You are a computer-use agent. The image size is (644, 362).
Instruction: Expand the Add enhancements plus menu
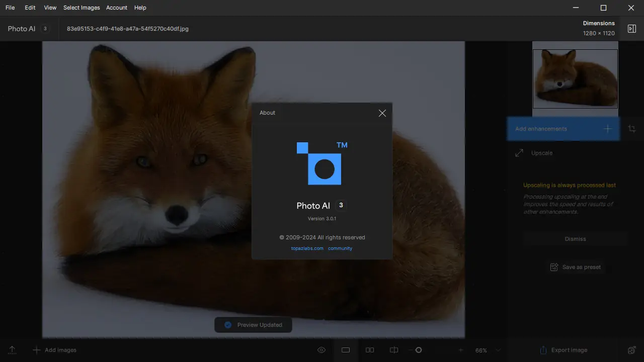click(607, 129)
